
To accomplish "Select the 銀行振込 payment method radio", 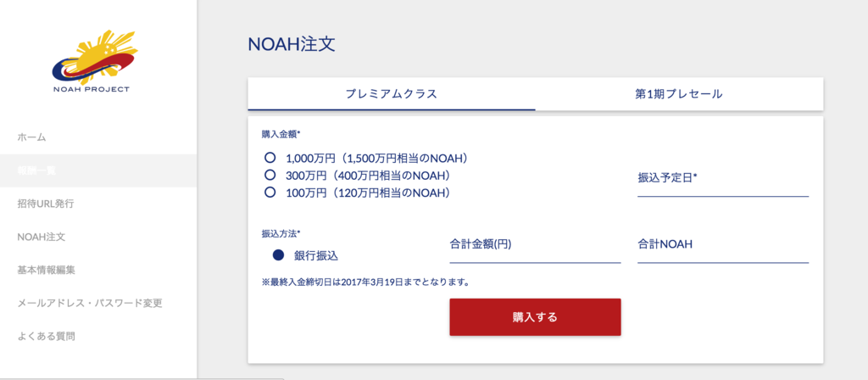I will click(279, 254).
